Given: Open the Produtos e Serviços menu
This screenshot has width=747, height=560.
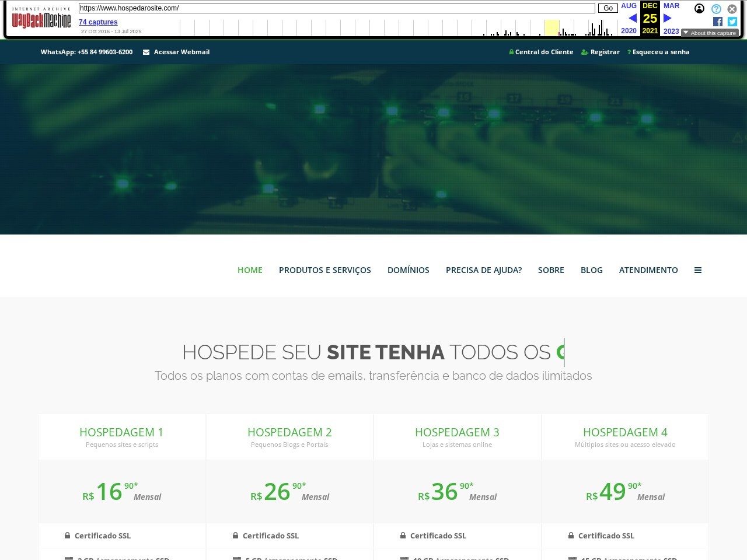Looking at the screenshot, I should click(x=324, y=270).
